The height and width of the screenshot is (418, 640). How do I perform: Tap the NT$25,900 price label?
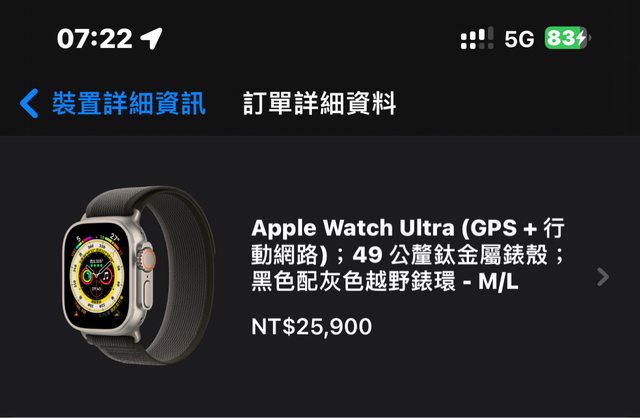coord(311,326)
